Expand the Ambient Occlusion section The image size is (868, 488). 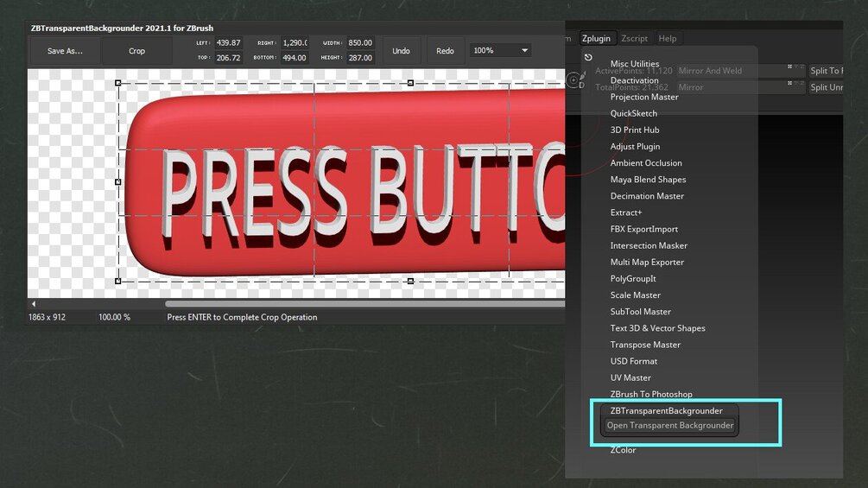tap(646, 163)
